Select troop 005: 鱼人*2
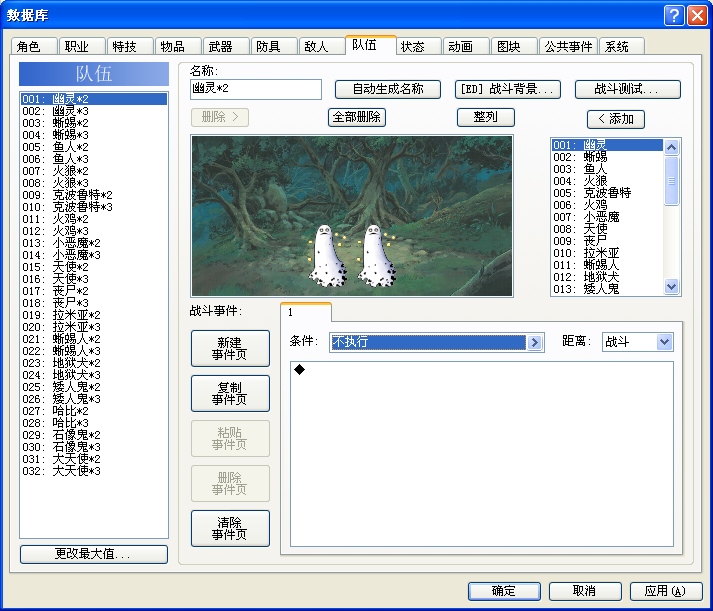This screenshot has height=611, width=713. (94, 147)
